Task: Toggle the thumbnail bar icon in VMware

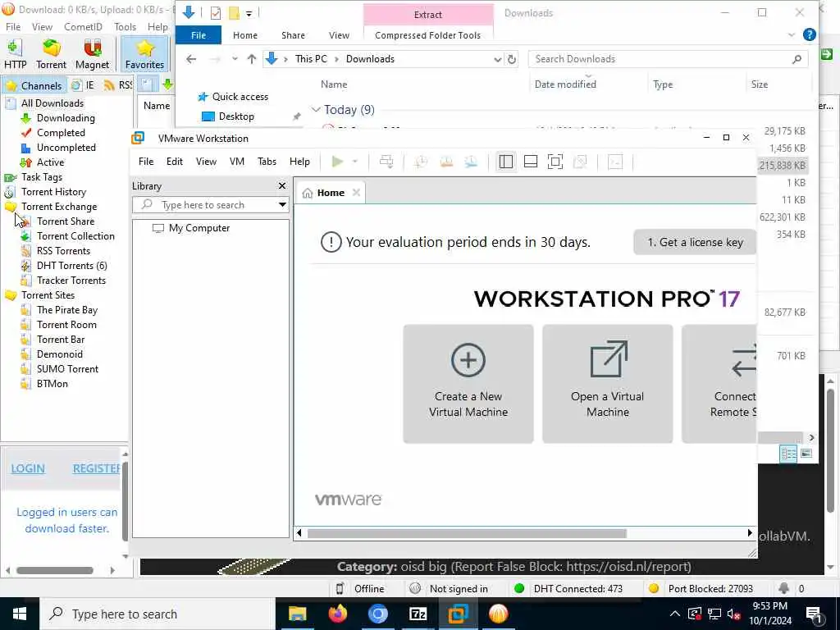Action: [531, 162]
